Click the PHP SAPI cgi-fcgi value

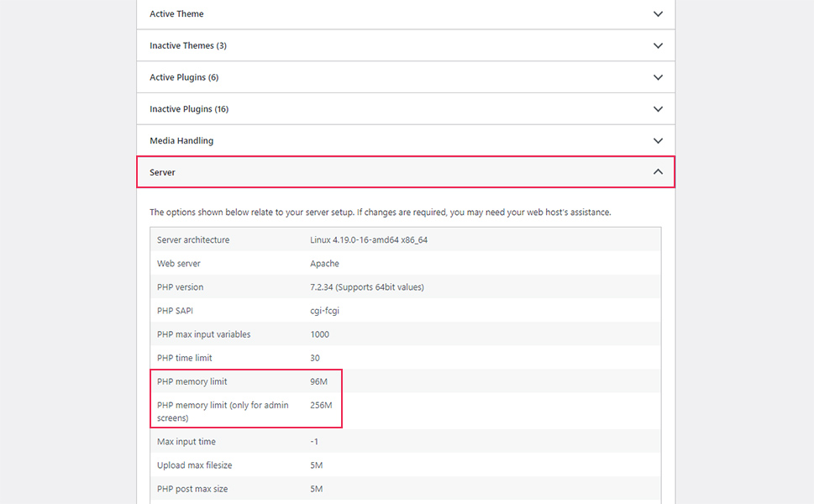coord(324,311)
